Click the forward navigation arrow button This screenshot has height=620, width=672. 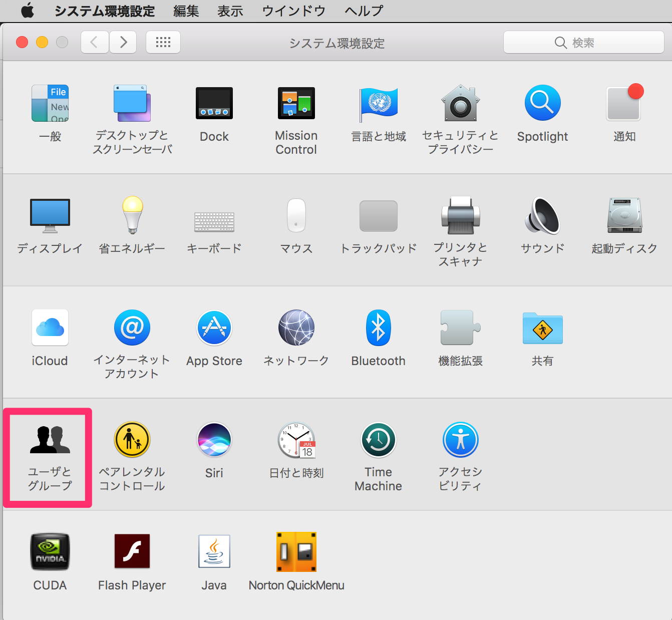point(123,42)
